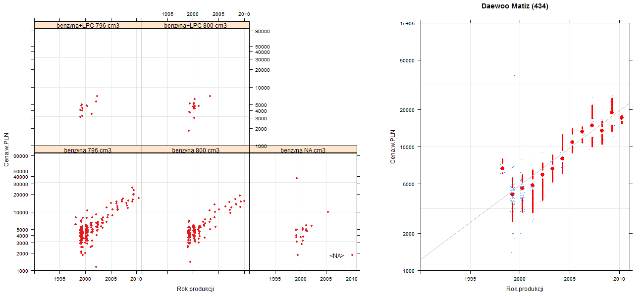Select the "2005" tick above the benzyna+LPG 800 panel
The width and height of the screenshot is (644, 297).
(218, 14)
